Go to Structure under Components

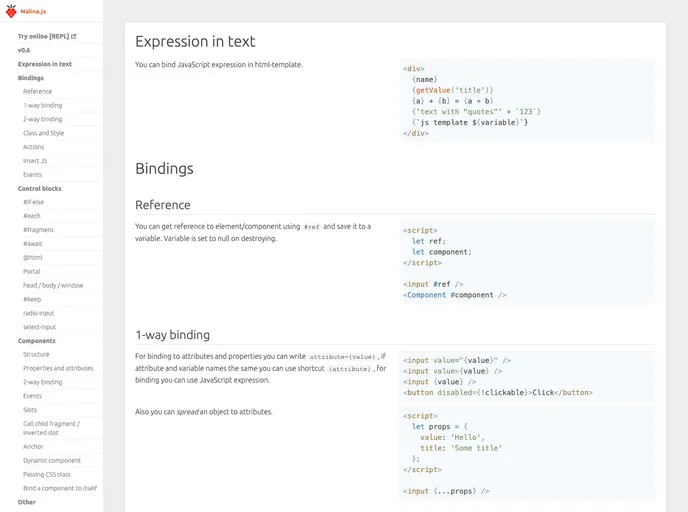coord(36,354)
